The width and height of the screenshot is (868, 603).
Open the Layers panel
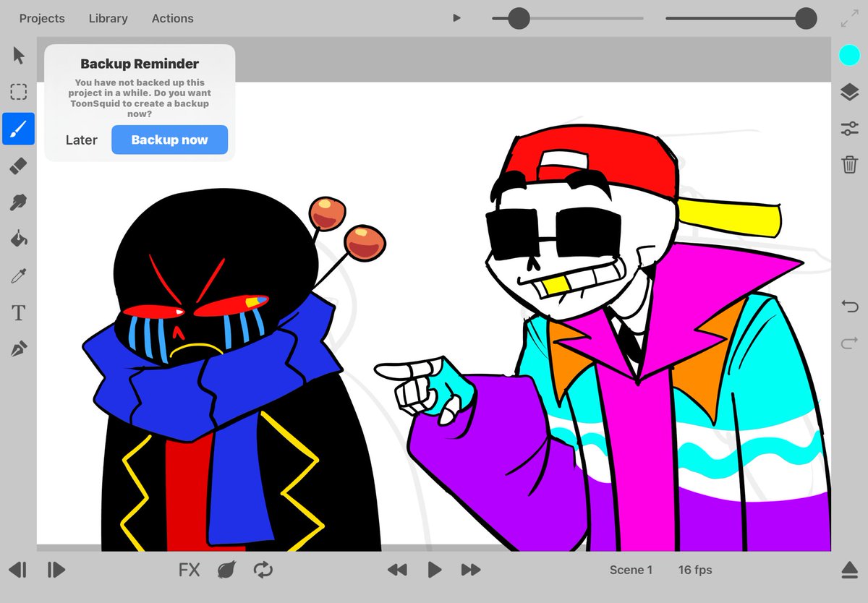pos(849,92)
